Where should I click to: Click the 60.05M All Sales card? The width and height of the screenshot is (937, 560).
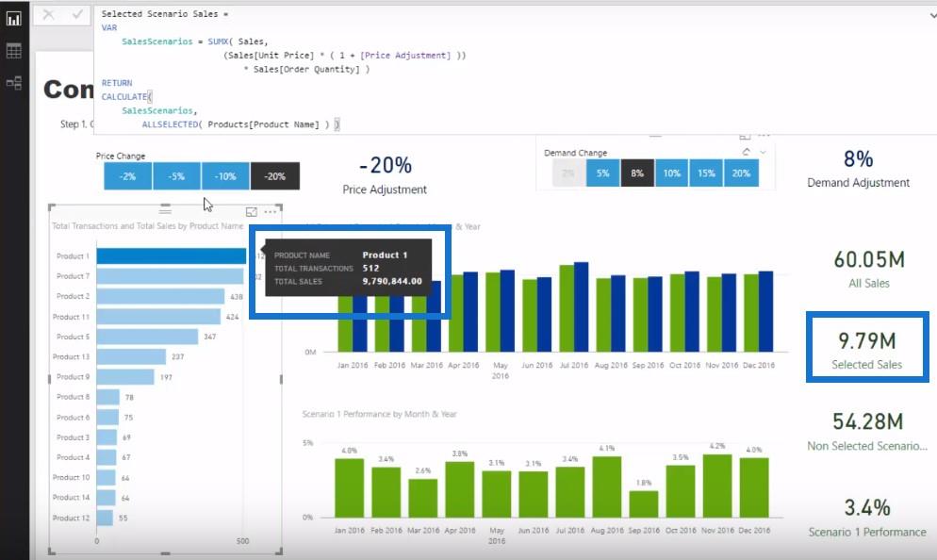(x=869, y=269)
